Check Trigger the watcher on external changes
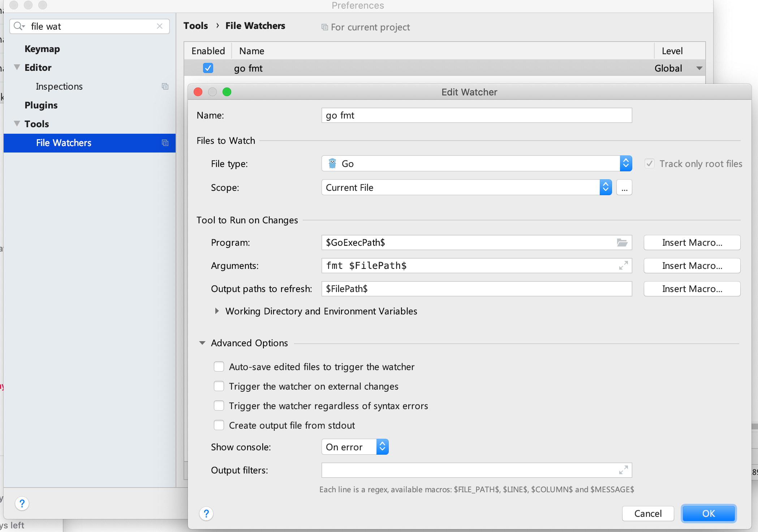 pos(219,386)
